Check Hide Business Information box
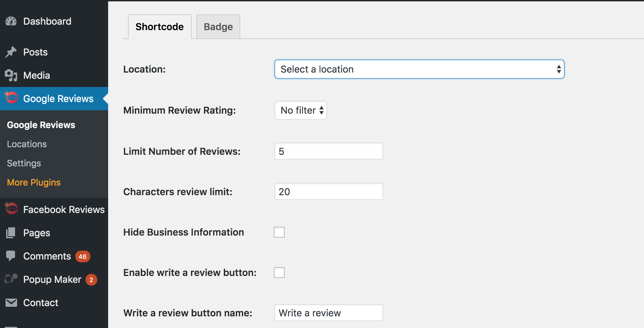Image resolution: width=644 pixels, height=328 pixels. [279, 232]
